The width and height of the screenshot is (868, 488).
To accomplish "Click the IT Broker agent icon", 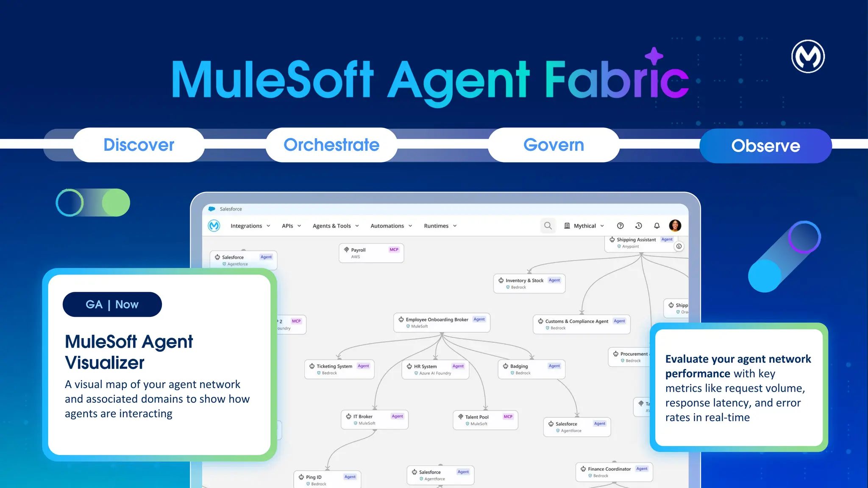I will coord(349,416).
